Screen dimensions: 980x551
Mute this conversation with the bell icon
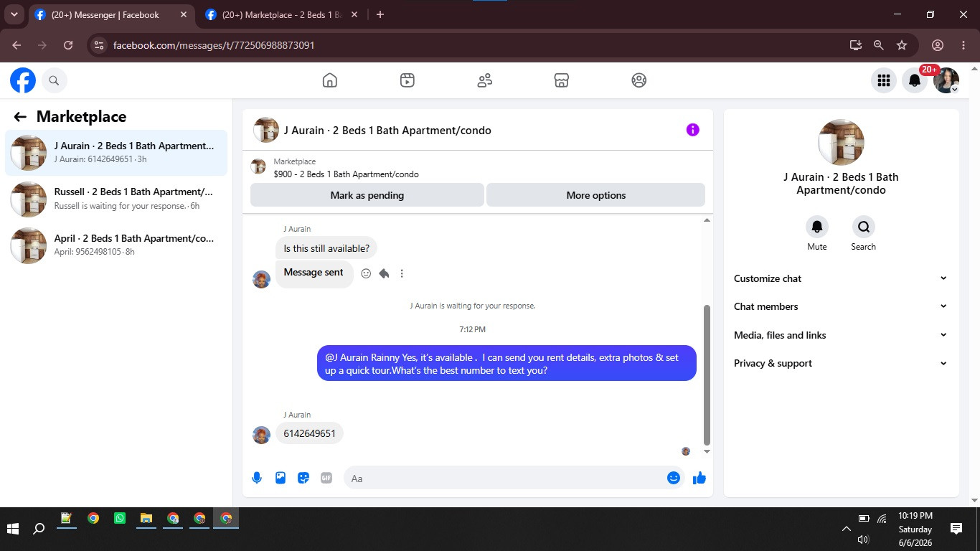817,227
